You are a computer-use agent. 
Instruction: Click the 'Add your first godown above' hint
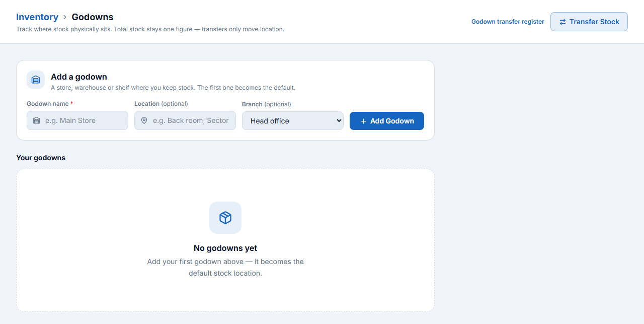(225, 268)
